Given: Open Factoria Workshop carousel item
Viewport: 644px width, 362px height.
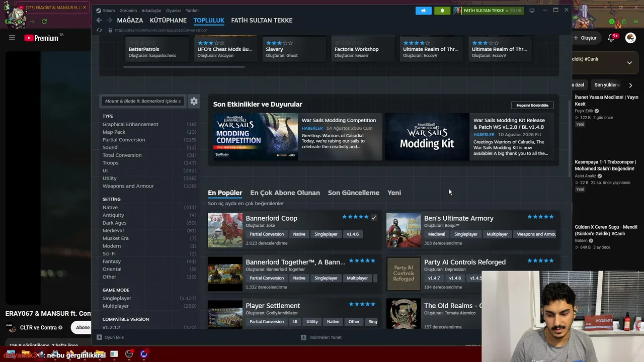Looking at the screenshot, I should click(x=357, y=49).
